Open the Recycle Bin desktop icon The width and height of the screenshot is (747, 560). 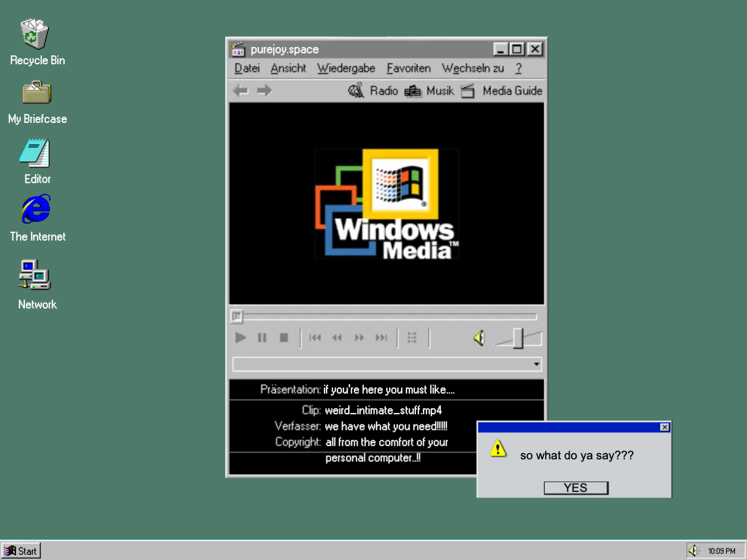click(35, 35)
